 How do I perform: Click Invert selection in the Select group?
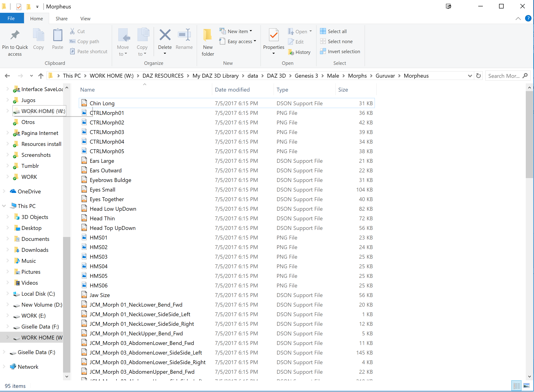(344, 52)
